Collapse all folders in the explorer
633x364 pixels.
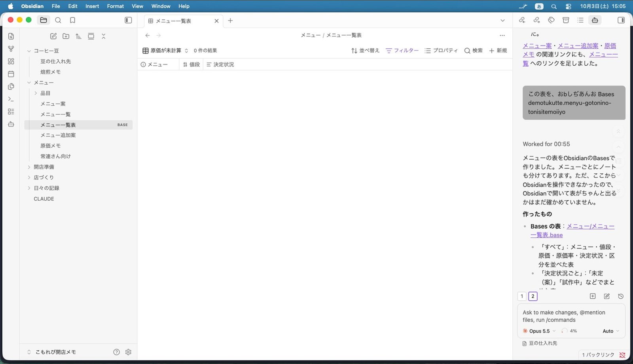(104, 36)
